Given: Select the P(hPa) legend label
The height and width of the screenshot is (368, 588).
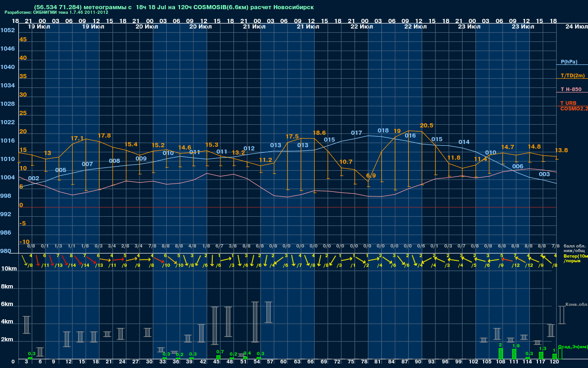Looking at the screenshot, I should tap(569, 62).
